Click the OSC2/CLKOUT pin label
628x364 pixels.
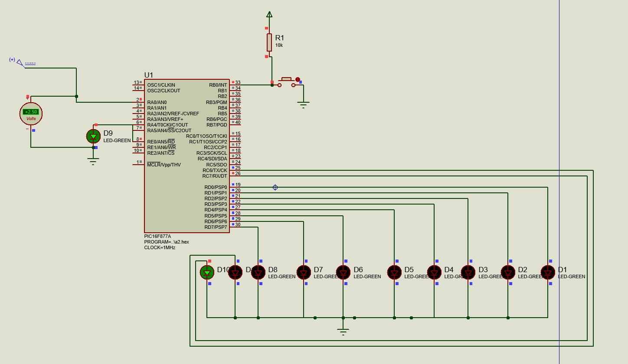(x=164, y=91)
